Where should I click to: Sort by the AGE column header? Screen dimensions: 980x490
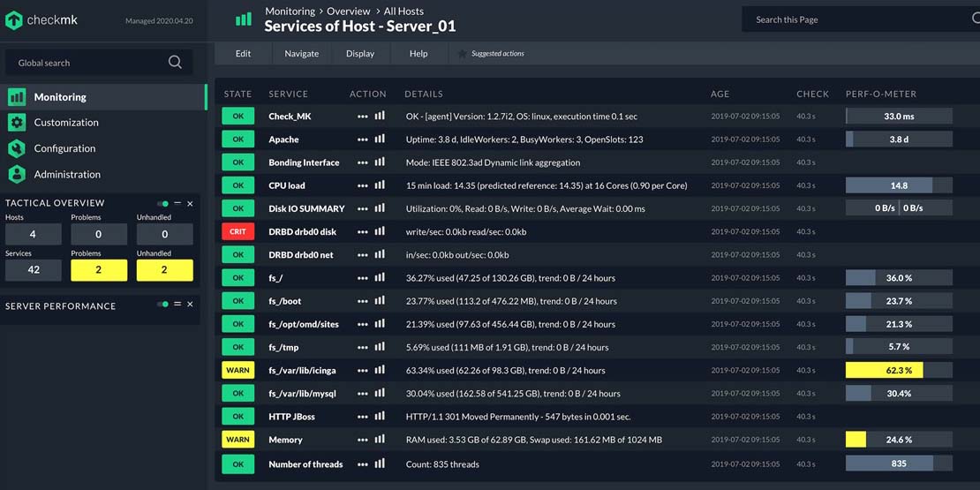tap(720, 94)
